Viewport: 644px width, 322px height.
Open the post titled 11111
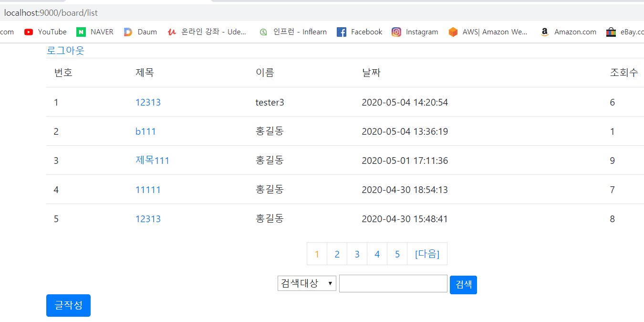point(148,190)
